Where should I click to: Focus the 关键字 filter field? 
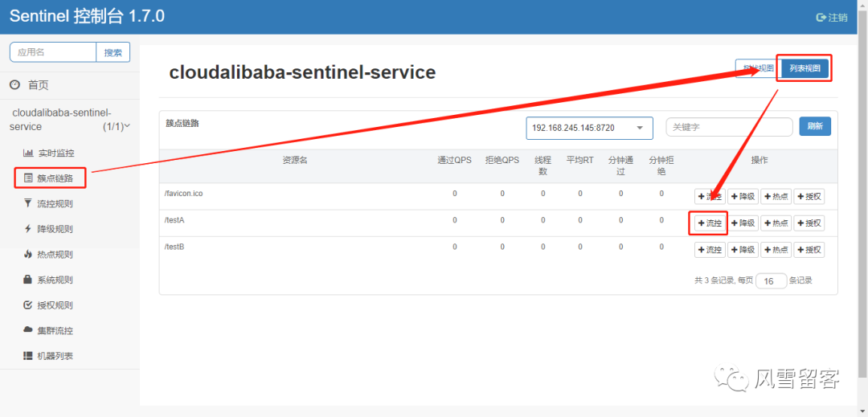729,127
